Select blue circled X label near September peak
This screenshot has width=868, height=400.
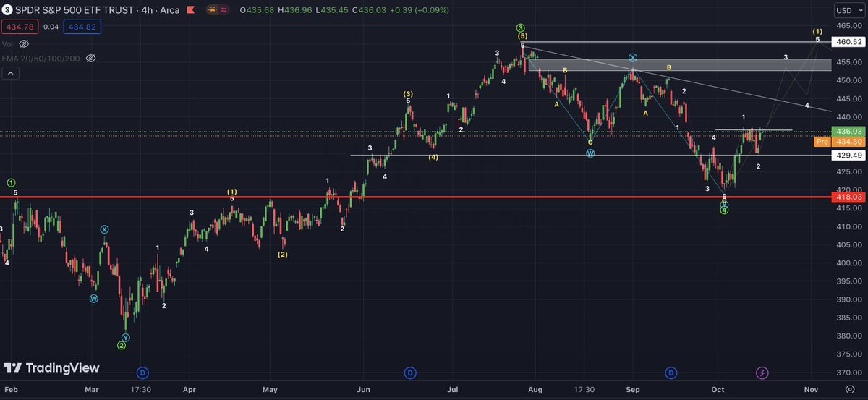click(632, 58)
